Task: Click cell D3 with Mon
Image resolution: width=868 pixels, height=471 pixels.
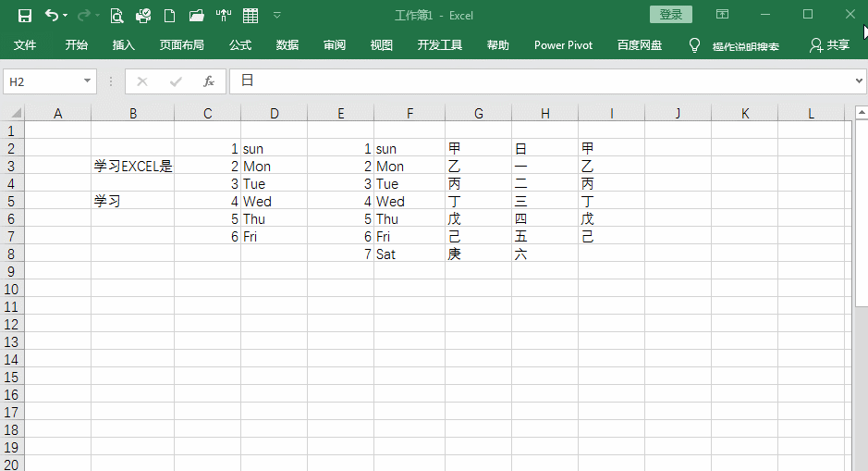Action: click(x=274, y=167)
